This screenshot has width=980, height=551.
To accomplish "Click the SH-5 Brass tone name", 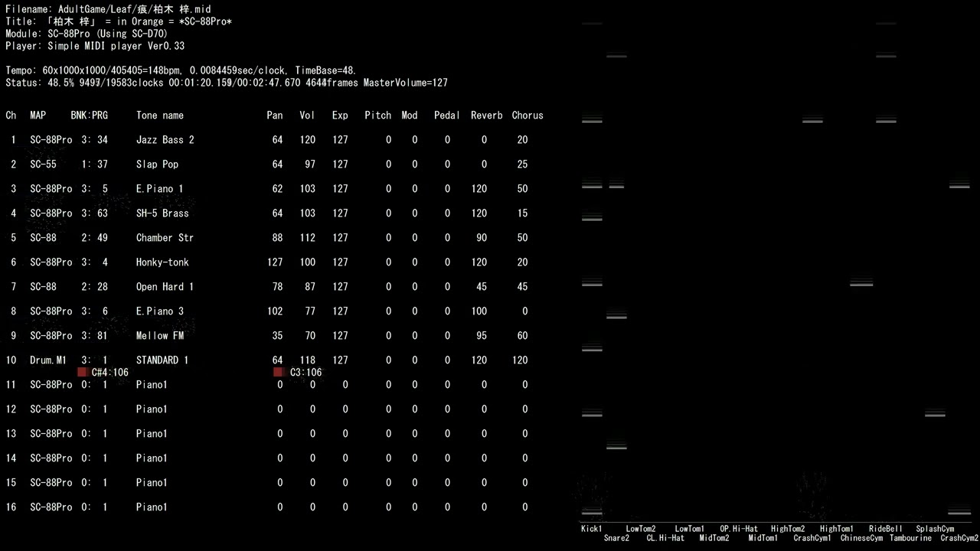I will coord(162,214).
